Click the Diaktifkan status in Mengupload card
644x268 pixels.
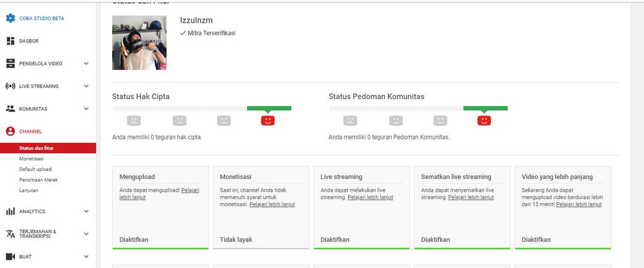tap(134, 240)
